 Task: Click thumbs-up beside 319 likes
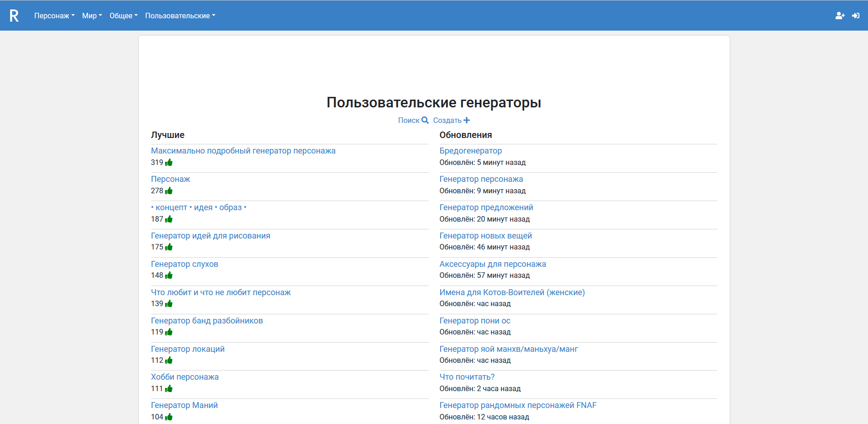click(x=169, y=162)
